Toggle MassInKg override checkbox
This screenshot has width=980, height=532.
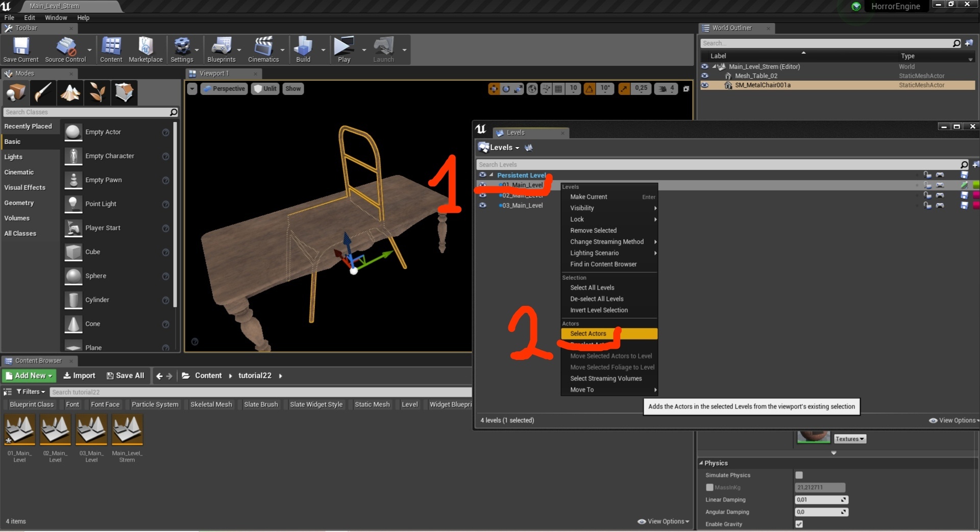[x=709, y=487]
